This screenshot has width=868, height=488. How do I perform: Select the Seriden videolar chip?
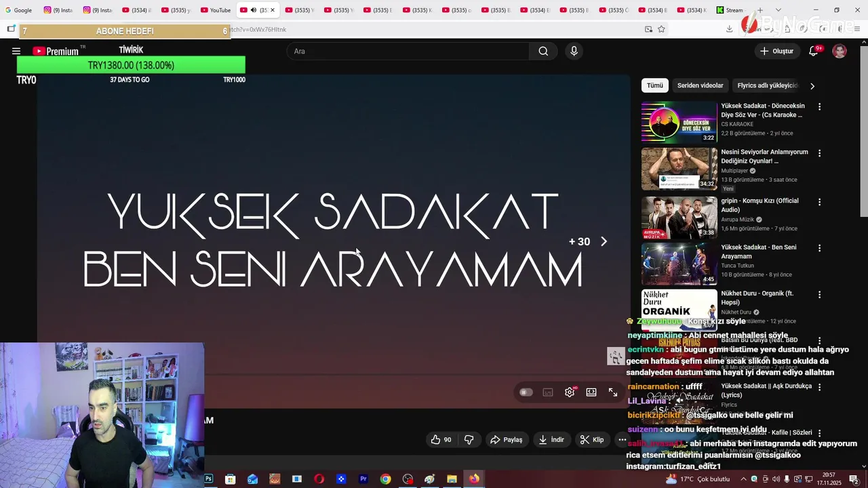point(700,85)
